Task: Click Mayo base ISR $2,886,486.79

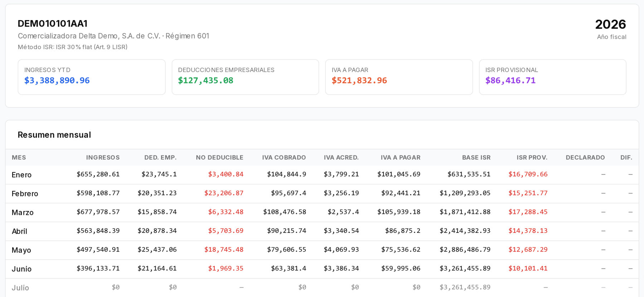Action: pos(465,250)
